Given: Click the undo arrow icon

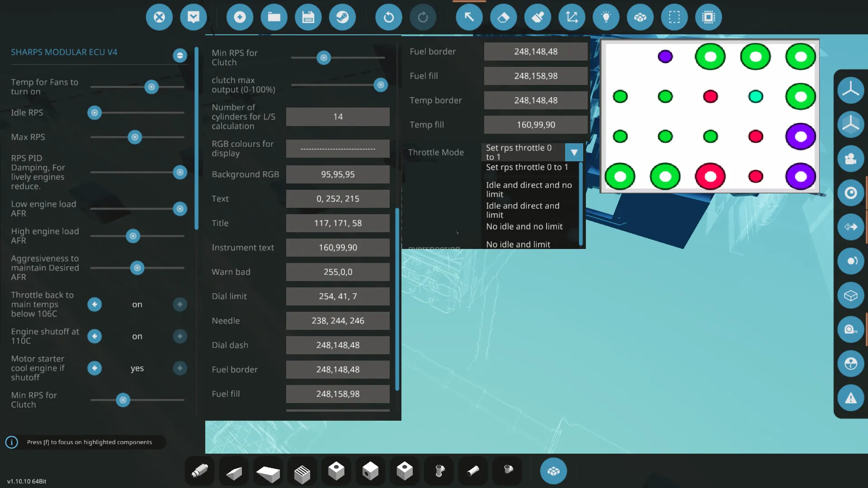Looking at the screenshot, I should tap(388, 17).
